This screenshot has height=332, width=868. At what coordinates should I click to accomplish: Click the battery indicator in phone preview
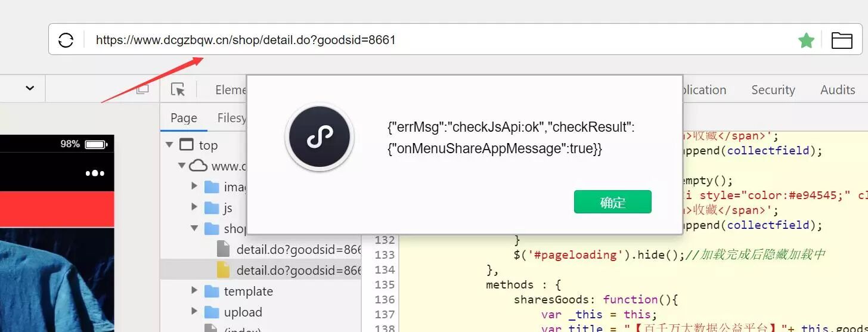[x=95, y=144]
